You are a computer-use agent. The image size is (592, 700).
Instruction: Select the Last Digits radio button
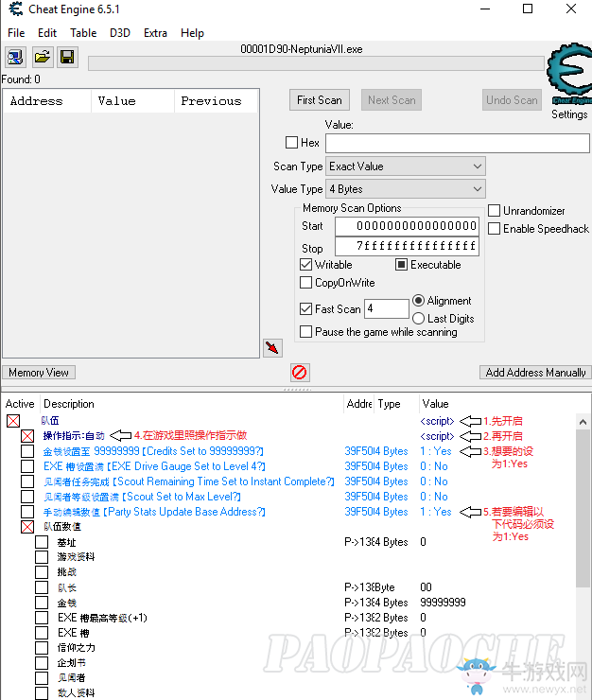(418, 318)
